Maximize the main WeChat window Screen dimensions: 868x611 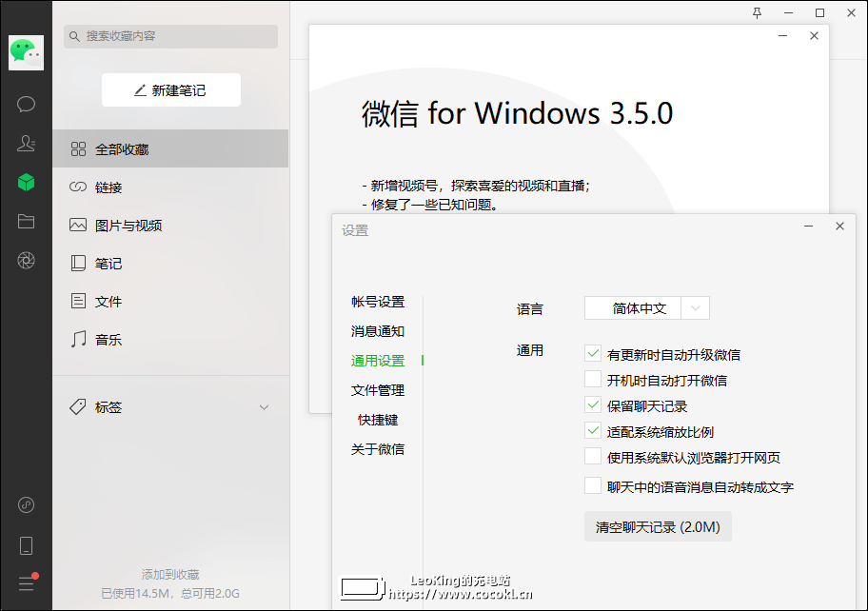coord(819,12)
